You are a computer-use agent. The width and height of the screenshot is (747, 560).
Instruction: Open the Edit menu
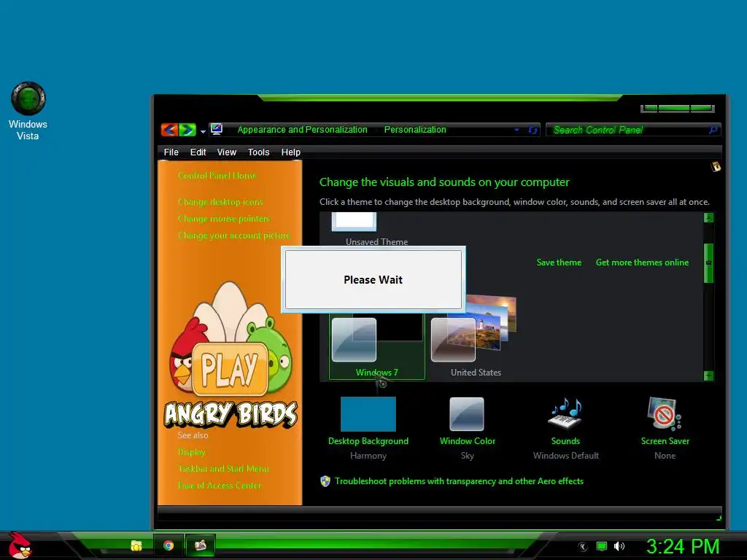198,152
